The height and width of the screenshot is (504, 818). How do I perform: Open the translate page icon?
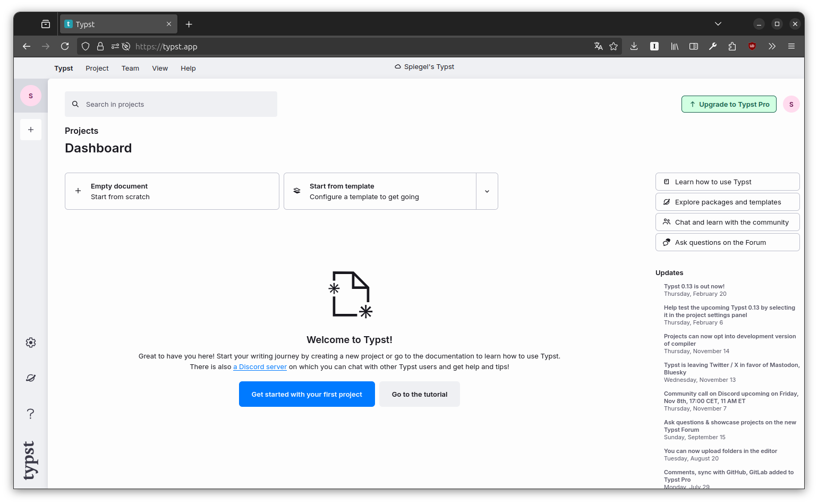[x=599, y=46]
